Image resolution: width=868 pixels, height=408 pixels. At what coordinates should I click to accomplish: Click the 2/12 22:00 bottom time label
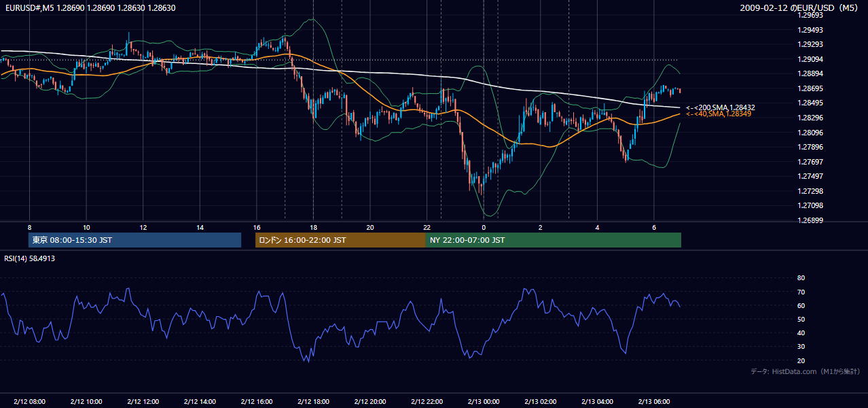(427, 402)
